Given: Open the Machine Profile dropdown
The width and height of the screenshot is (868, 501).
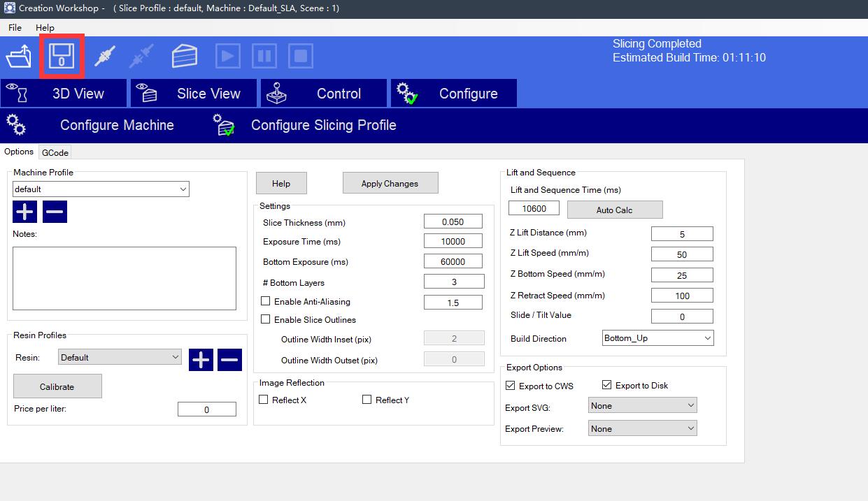Looking at the screenshot, I should click(101, 189).
